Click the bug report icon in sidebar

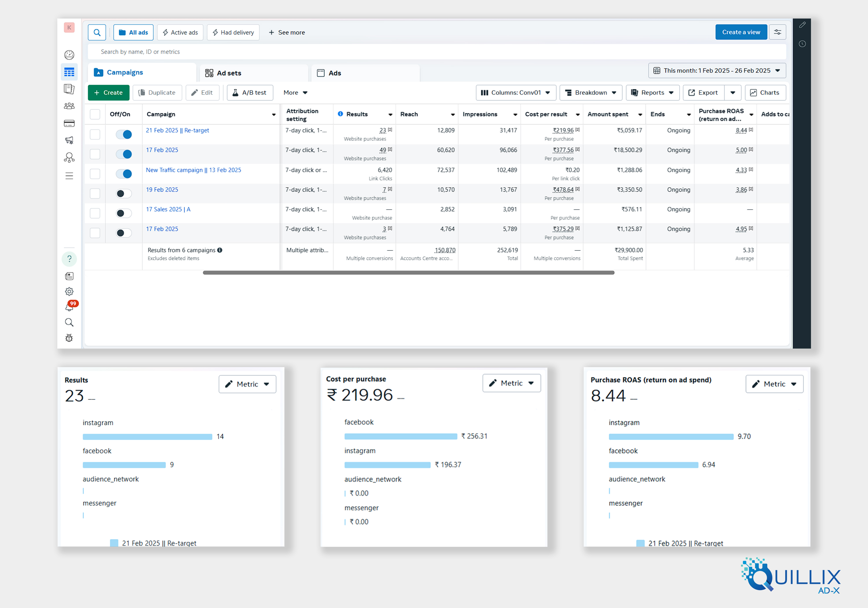click(x=69, y=338)
